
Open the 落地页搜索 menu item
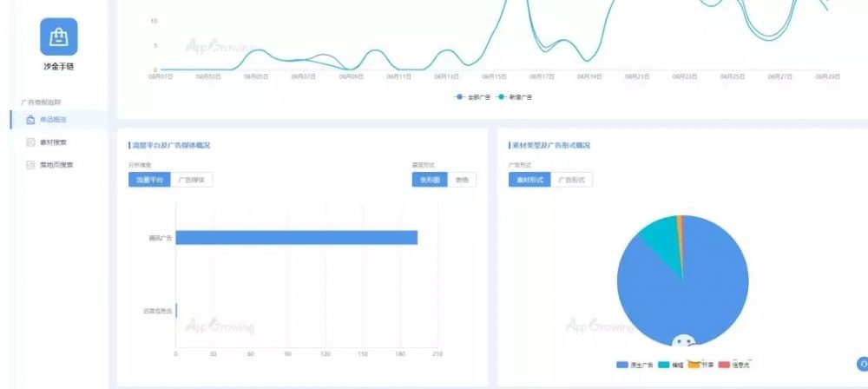[56, 164]
